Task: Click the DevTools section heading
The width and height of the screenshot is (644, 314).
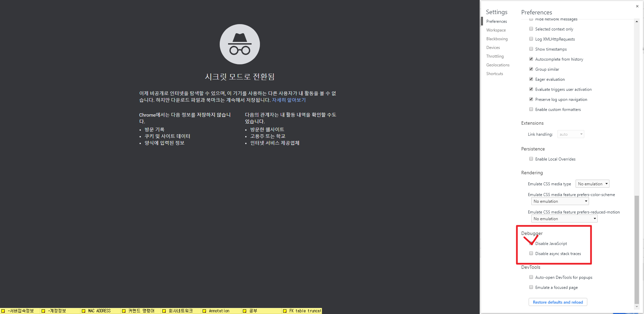Action: (531, 267)
